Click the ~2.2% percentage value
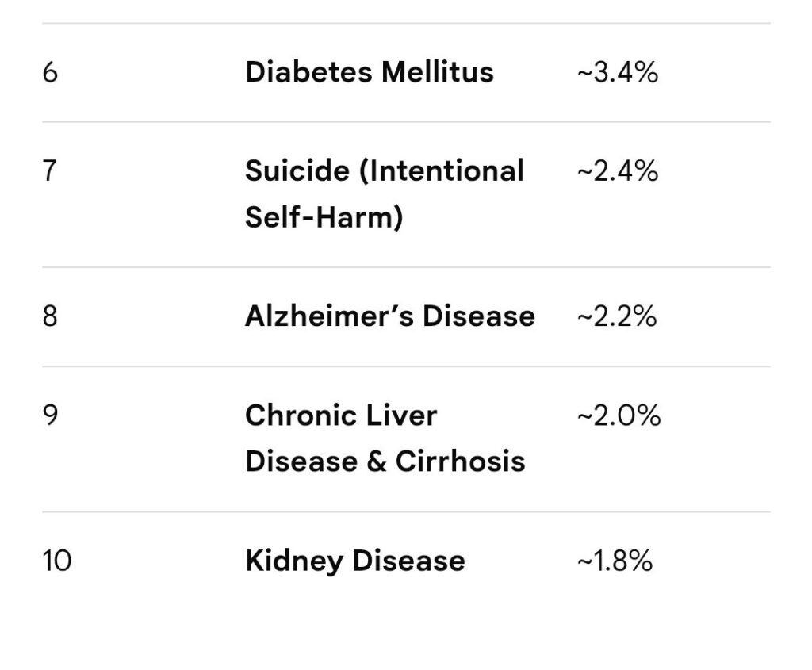 616,317
